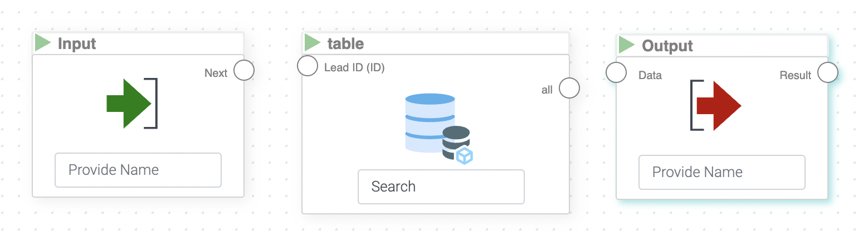Focus the Output node Provide Name field
The image size is (868, 245).
tap(721, 172)
